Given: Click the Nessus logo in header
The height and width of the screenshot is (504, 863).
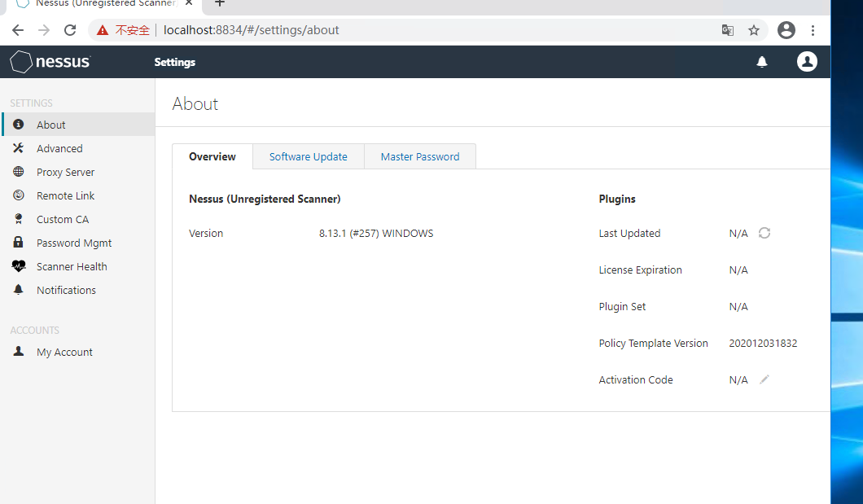Looking at the screenshot, I should coord(50,62).
